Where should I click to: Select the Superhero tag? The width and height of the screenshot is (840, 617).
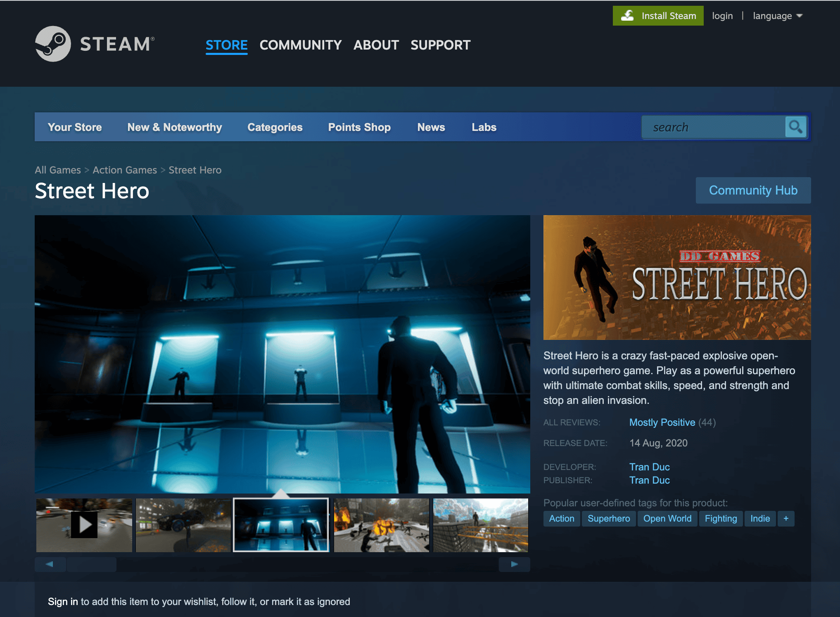[x=609, y=519]
